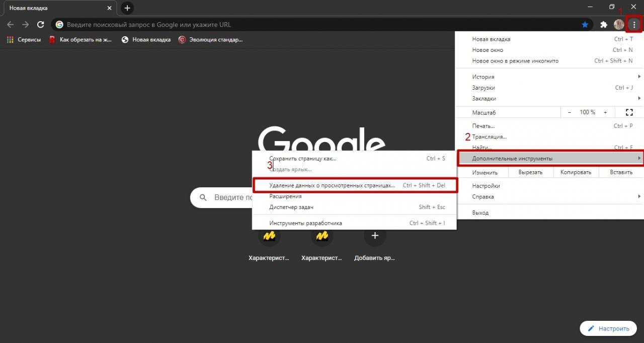Click the 'Настроить' customize button
Screen dimensions: 644x343
point(608,328)
